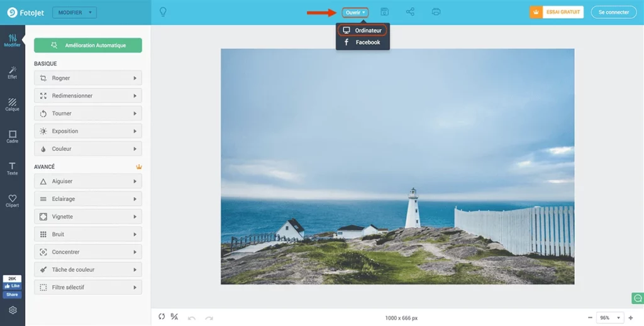The image size is (644, 326).
Task: Click the zoom in plus button
Action: tap(630, 318)
